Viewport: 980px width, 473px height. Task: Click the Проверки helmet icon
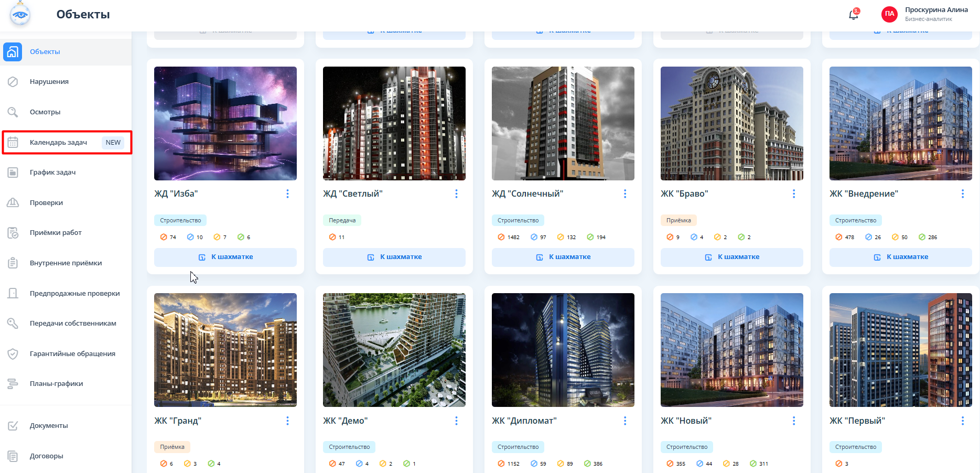(13, 203)
